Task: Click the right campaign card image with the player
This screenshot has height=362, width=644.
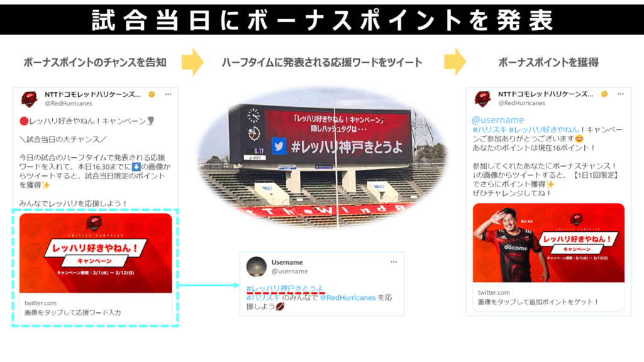Action: (548, 243)
